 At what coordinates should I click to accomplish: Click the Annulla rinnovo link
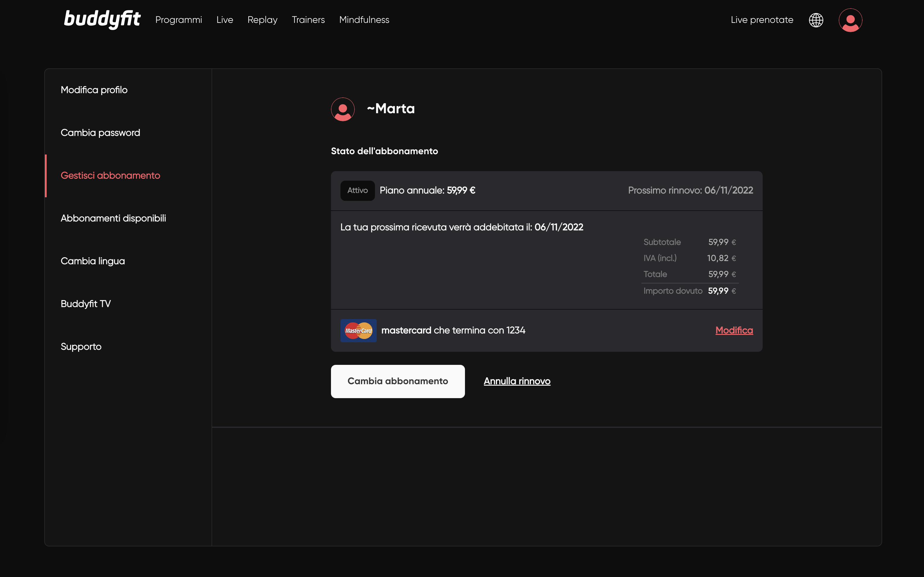tap(517, 381)
